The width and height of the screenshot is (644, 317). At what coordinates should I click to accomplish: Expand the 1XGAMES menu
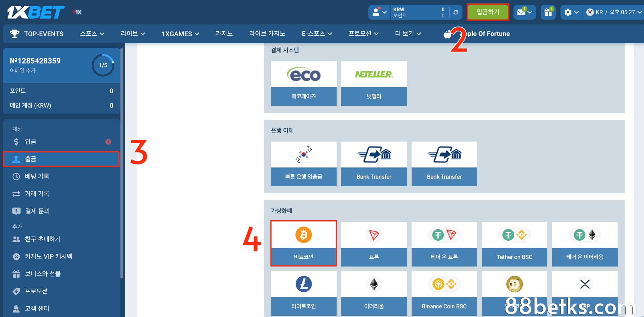click(180, 34)
